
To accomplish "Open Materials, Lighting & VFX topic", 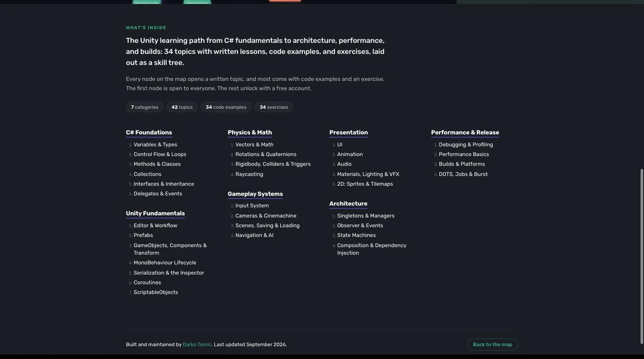I will [x=368, y=174].
